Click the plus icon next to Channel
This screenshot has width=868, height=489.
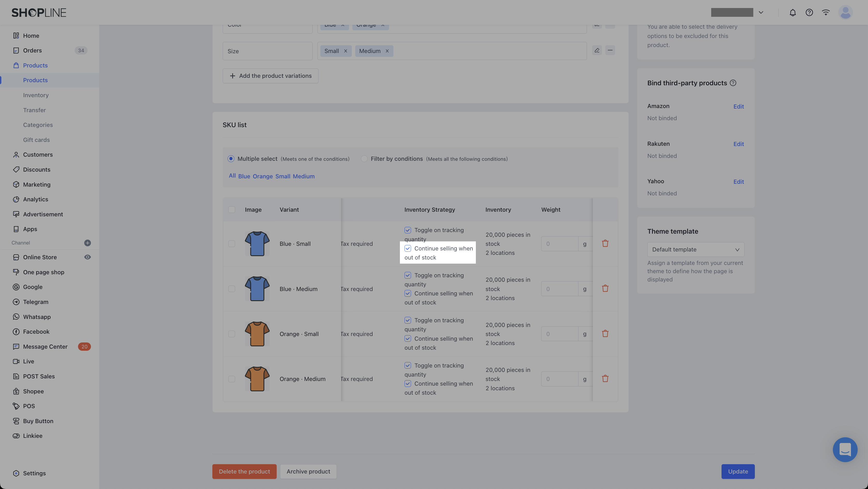point(87,243)
